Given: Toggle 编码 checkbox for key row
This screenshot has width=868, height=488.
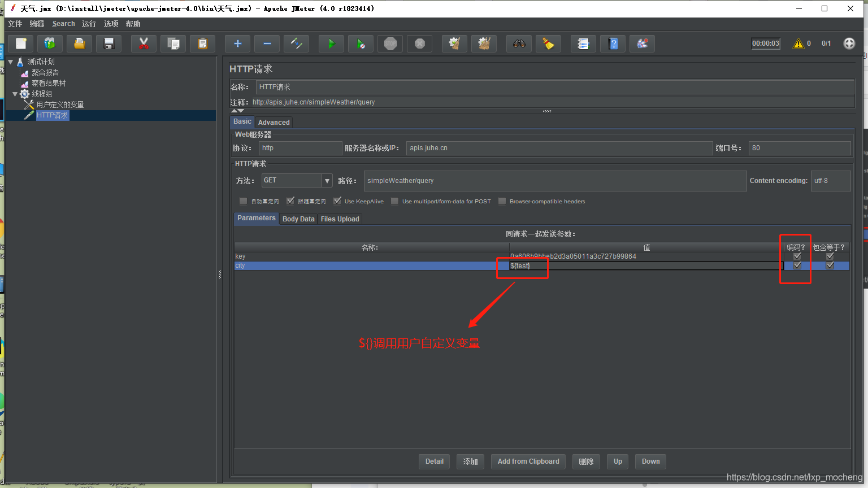Looking at the screenshot, I should [797, 256].
